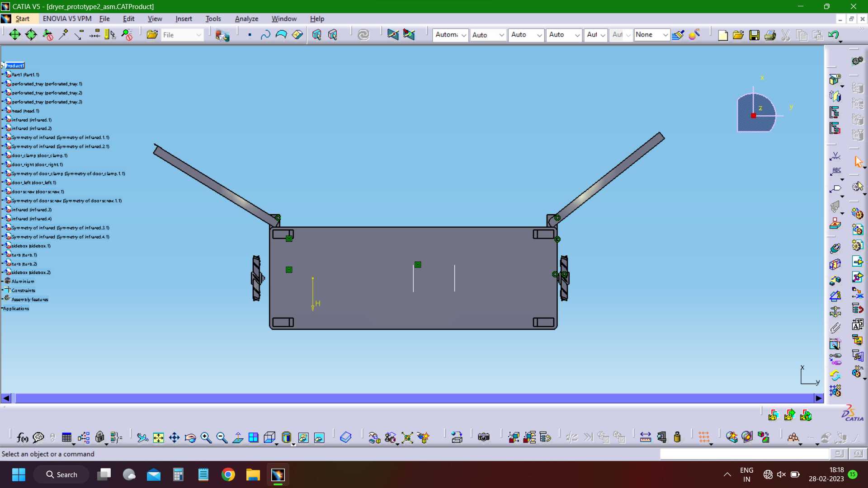Click the Save disk icon

[754, 35]
